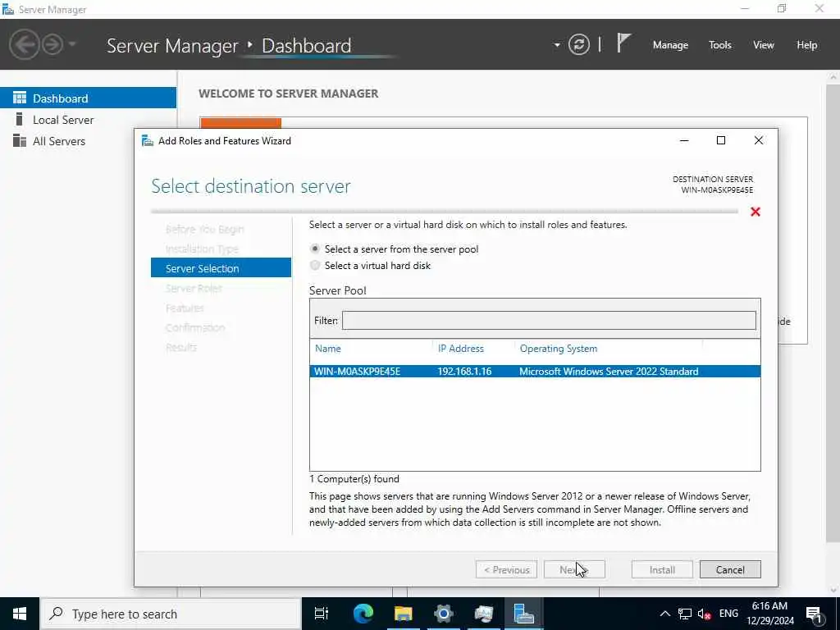Expand the dropdown arrow beside refresh icon
Image resolution: width=840 pixels, height=630 pixels.
(557, 45)
